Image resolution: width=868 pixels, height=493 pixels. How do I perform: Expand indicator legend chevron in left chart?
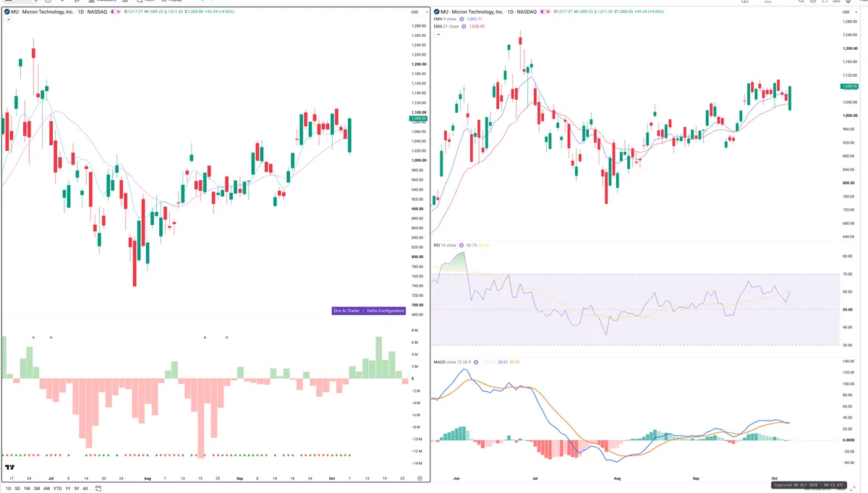click(7, 20)
